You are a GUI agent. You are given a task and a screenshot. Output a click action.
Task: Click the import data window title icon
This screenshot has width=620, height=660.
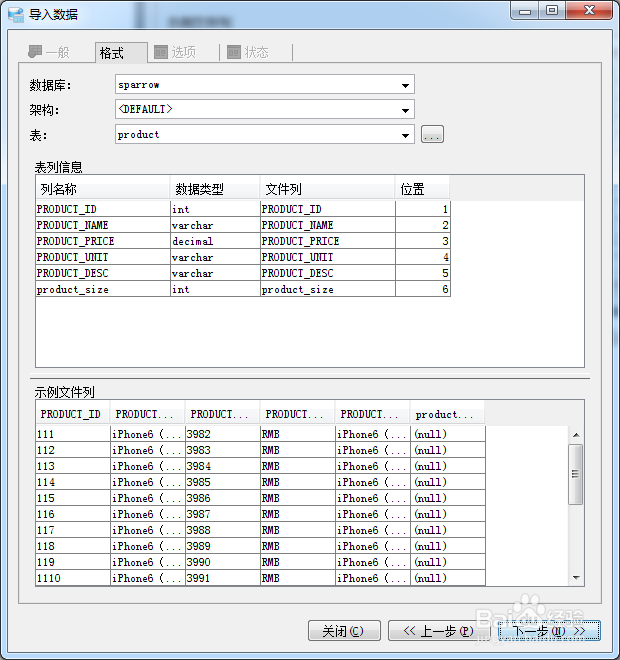[16, 14]
